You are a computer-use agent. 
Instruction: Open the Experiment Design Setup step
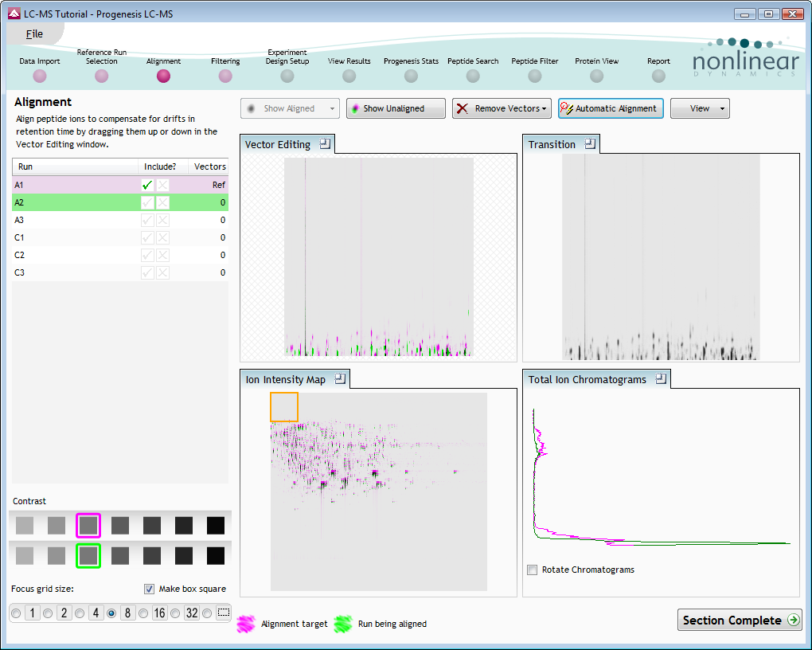pos(287,76)
